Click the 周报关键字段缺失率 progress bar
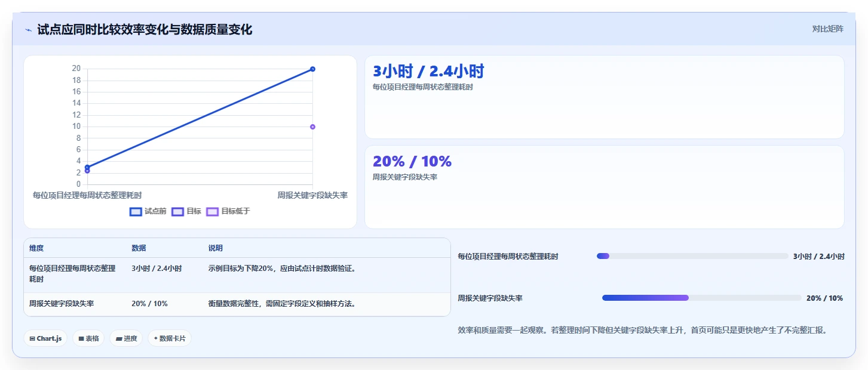This screenshot has width=868, height=370. (x=702, y=298)
